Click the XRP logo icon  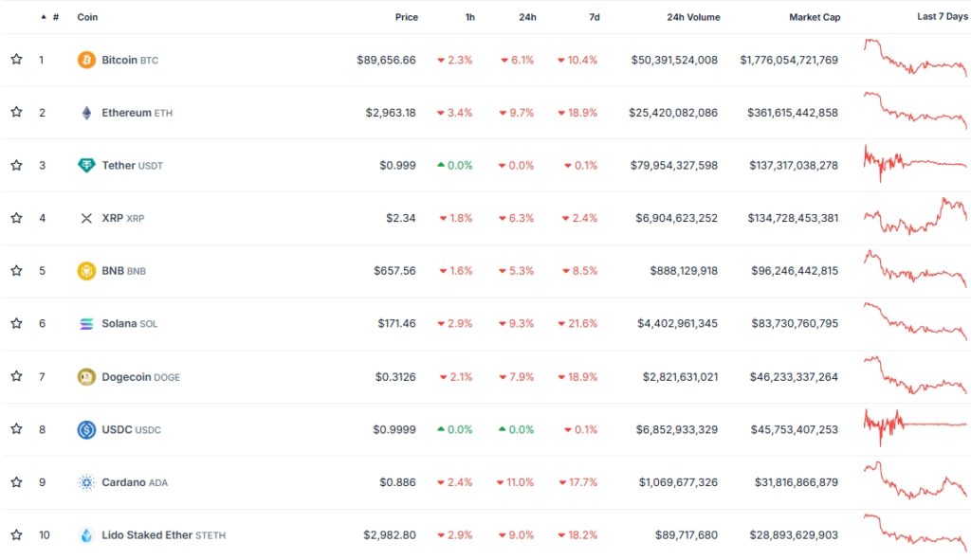86,218
